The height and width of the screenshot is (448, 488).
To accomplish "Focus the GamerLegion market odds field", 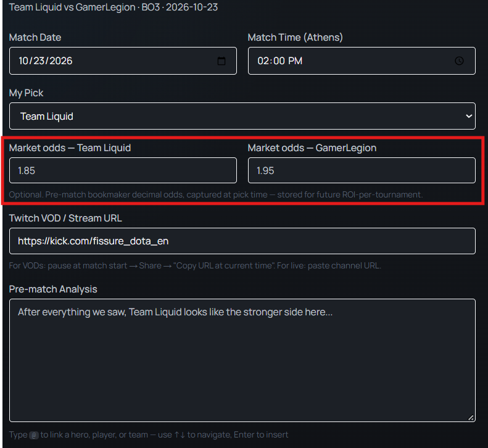I will tap(362, 170).
